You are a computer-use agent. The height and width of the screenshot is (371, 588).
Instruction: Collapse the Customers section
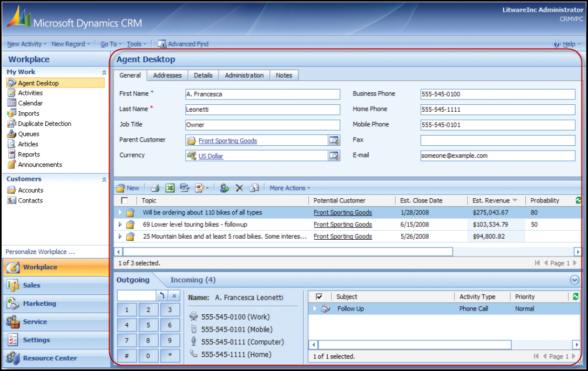coord(104,180)
